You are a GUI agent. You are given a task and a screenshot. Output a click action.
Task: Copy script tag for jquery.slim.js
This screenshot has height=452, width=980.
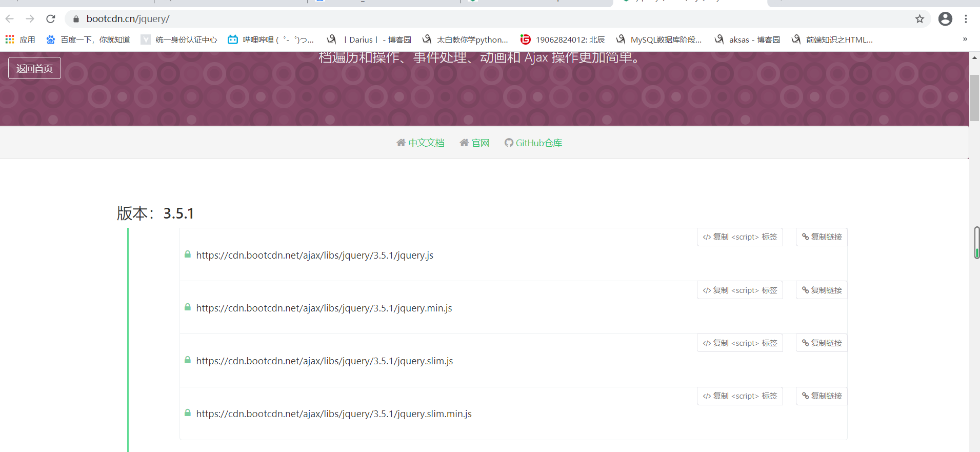tap(739, 343)
